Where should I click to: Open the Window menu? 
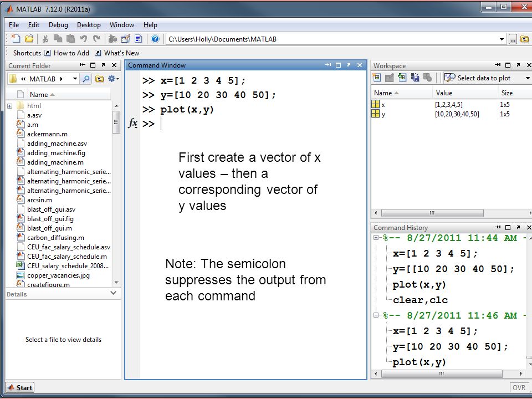click(122, 25)
